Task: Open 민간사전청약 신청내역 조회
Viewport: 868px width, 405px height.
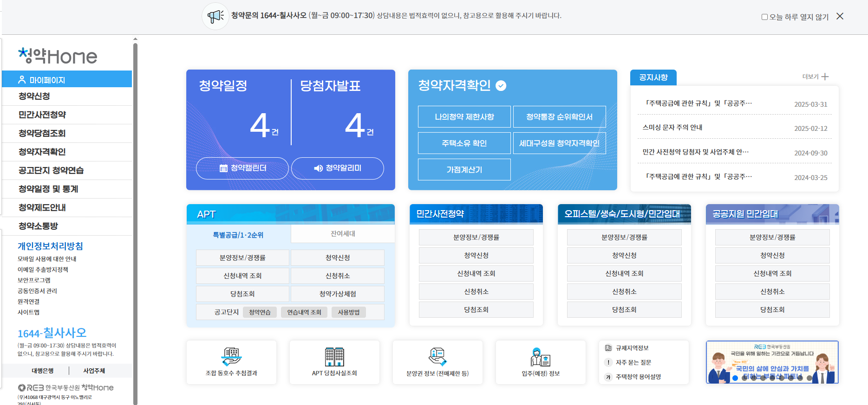Action: pos(476,273)
